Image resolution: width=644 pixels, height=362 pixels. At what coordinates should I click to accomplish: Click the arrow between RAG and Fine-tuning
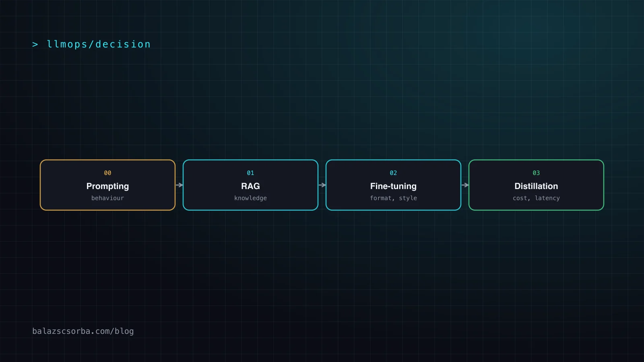point(322,185)
